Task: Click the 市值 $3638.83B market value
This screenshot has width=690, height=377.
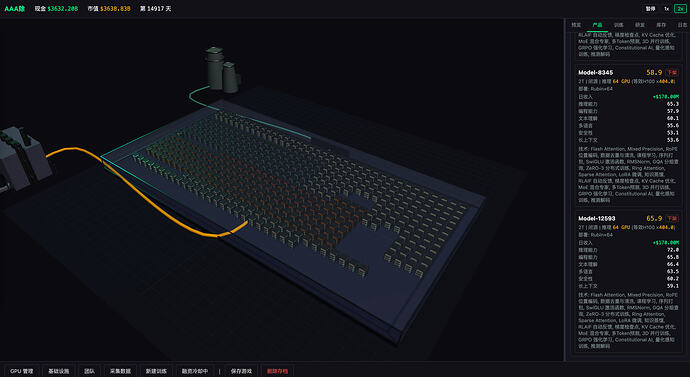Action: coord(109,9)
